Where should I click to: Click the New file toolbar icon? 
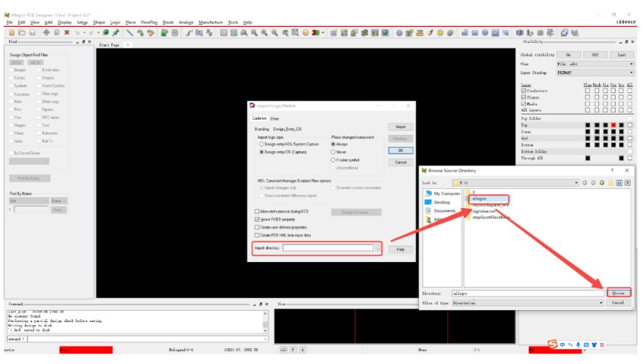click(x=11, y=32)
